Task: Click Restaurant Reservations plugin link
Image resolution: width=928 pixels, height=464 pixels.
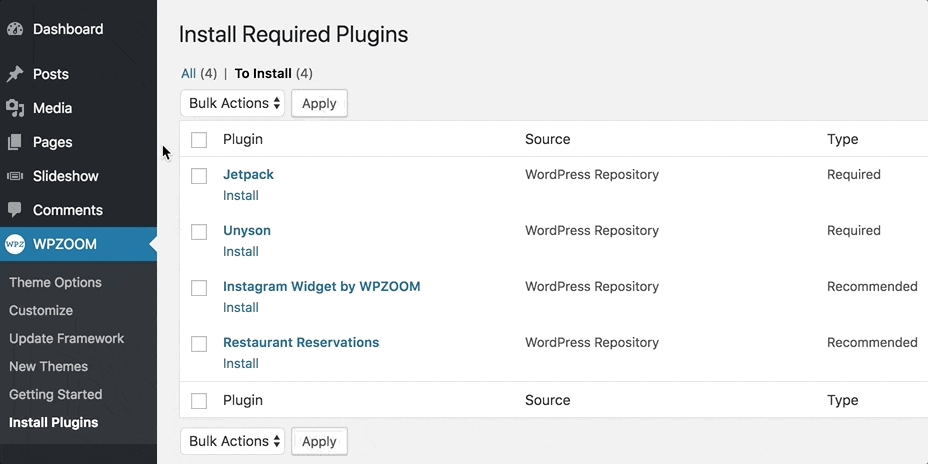Action: click(301, 342)
